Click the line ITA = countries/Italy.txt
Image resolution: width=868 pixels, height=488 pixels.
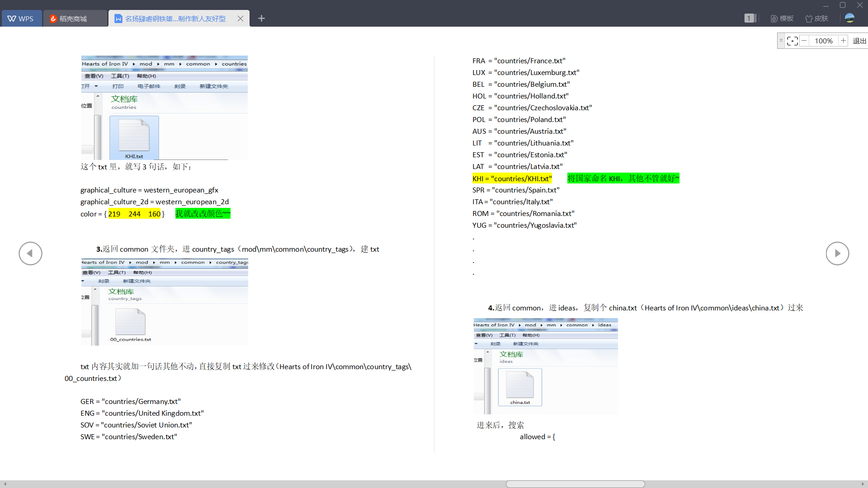513,202
